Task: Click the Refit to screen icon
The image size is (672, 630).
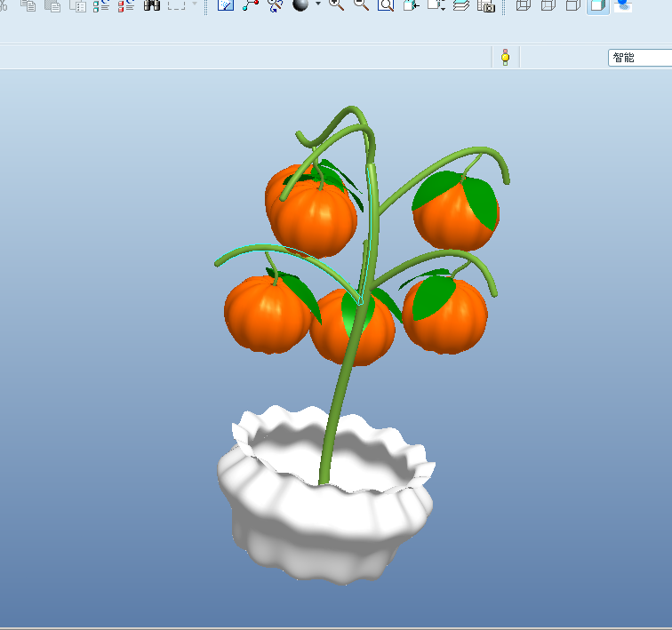Action: pos(386,5)
